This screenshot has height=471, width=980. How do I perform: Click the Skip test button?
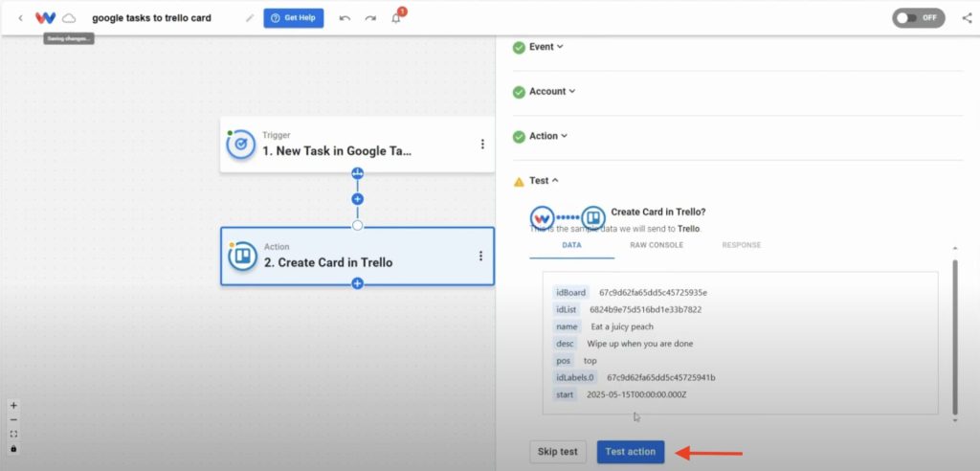[558, 452]
